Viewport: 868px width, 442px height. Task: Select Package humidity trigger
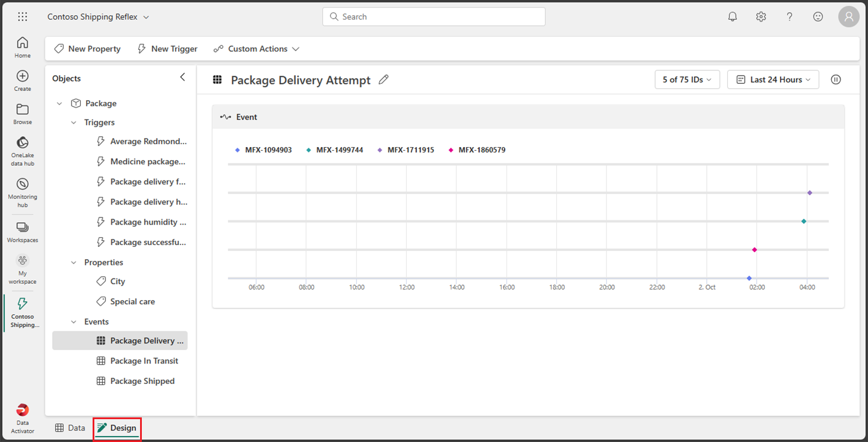pos(141,222)
